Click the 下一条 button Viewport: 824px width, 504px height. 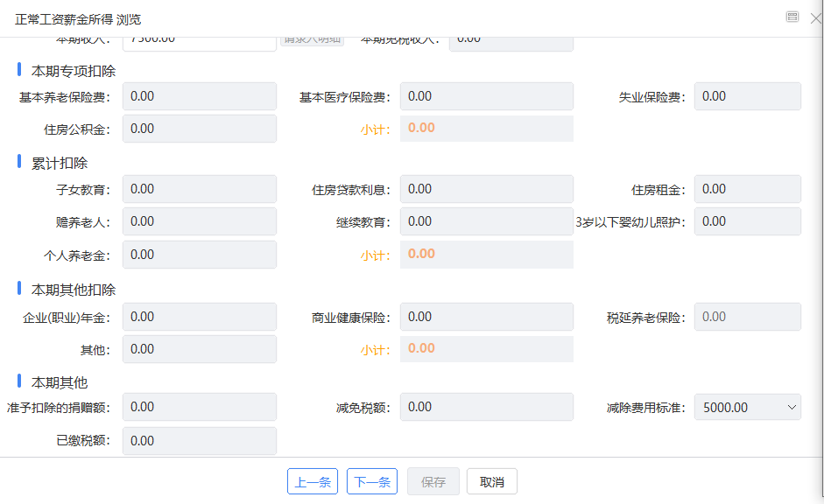pyautogui.click(x=372, y=482)
